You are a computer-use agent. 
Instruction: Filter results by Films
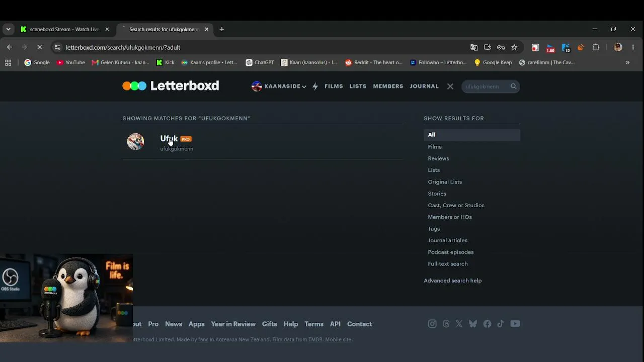pyautogui.click(x=435, y=147)
